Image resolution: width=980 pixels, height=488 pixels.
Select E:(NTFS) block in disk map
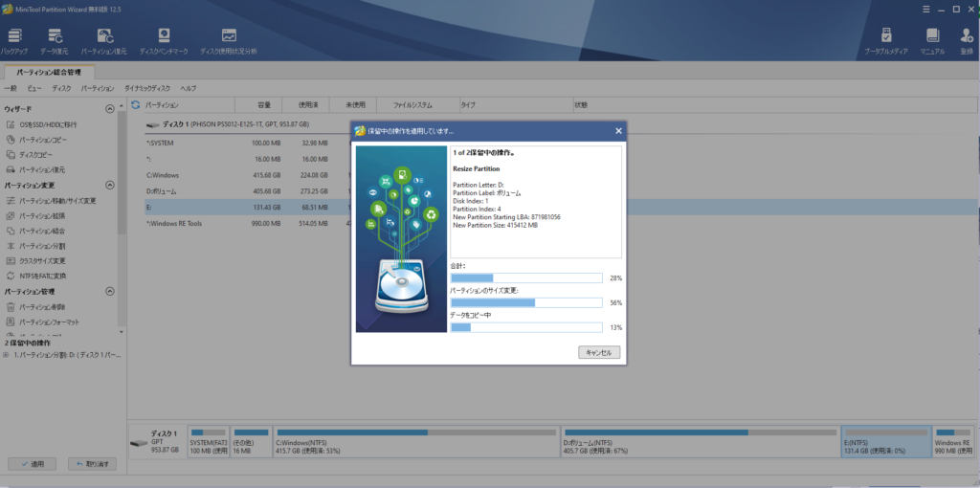coord(886,442)
